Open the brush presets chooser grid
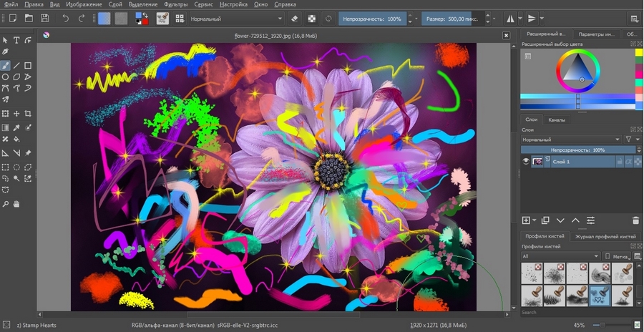644x332 pixels. point(180,19)
